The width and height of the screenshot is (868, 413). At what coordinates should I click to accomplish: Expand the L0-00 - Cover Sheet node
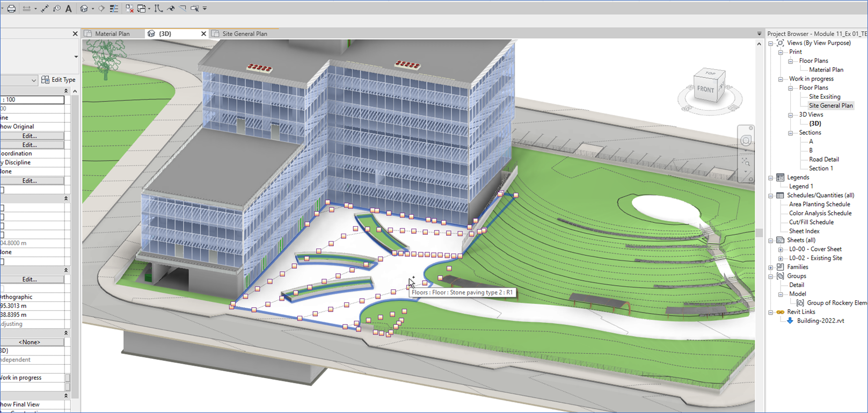[781, 249]
